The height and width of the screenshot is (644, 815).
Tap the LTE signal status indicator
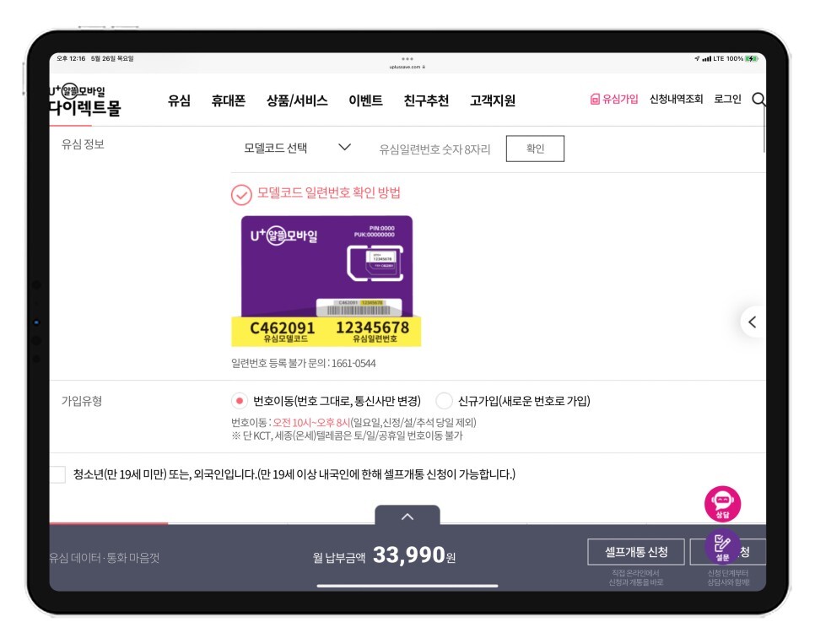[713, 59]
